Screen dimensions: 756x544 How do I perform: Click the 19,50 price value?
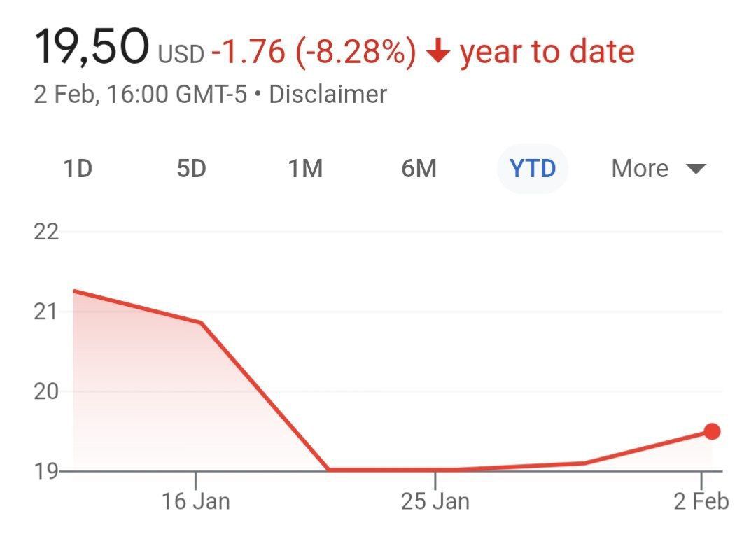point(92,48)
